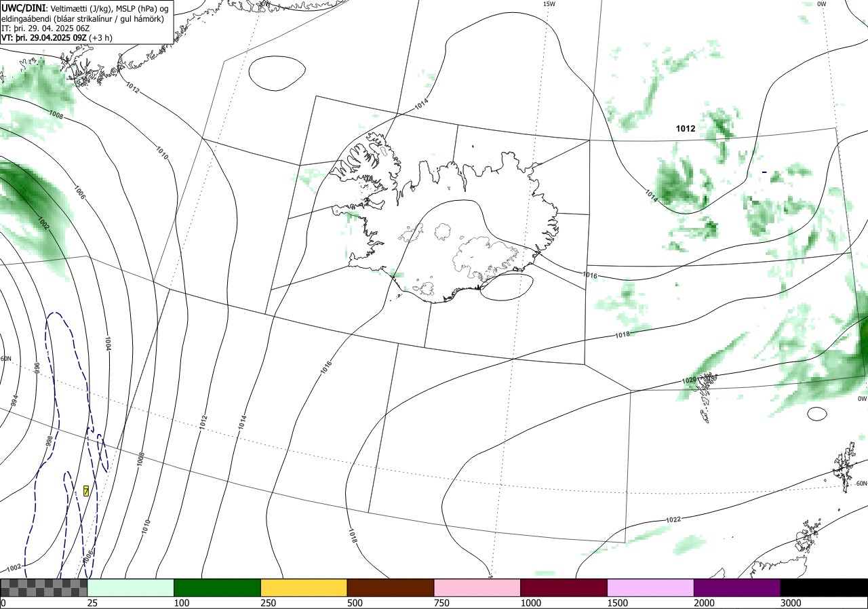Select the light green 25–100 legend swatch
868x609 pixels.
[x=131, y=587]
